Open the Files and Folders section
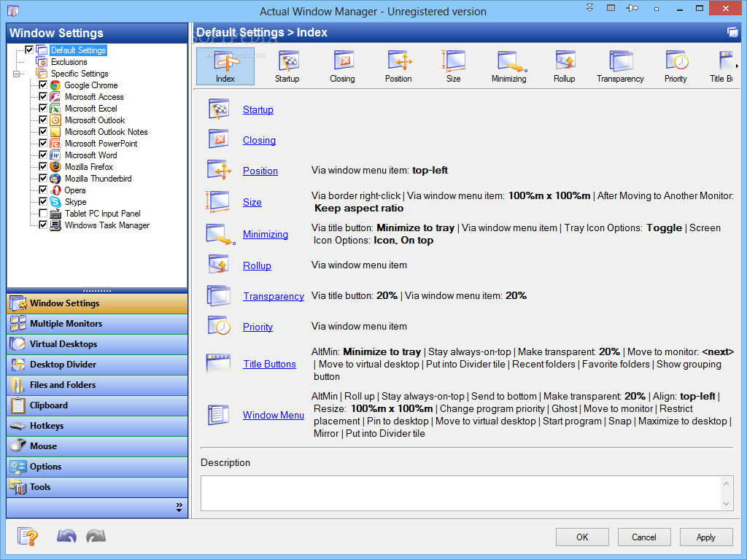 point(97,385)
